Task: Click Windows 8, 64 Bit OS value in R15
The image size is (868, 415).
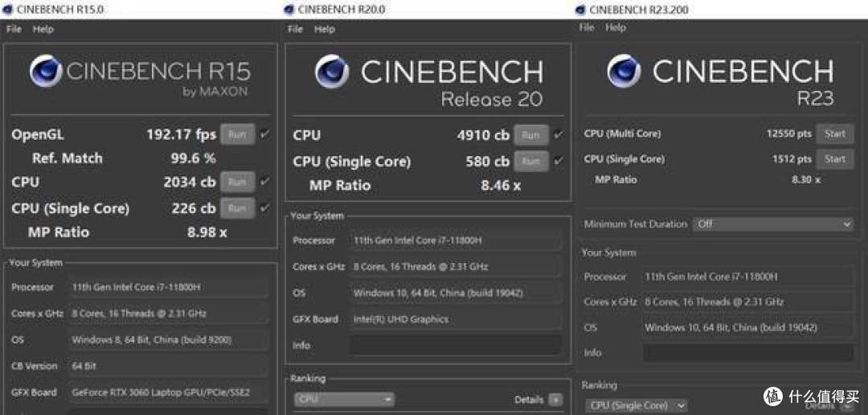Action: coord(168,339)
